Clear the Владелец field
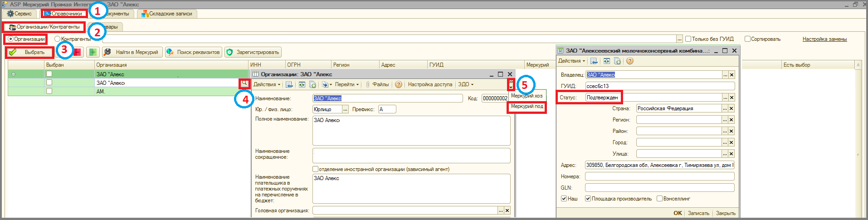 click(x=731, y=74)
